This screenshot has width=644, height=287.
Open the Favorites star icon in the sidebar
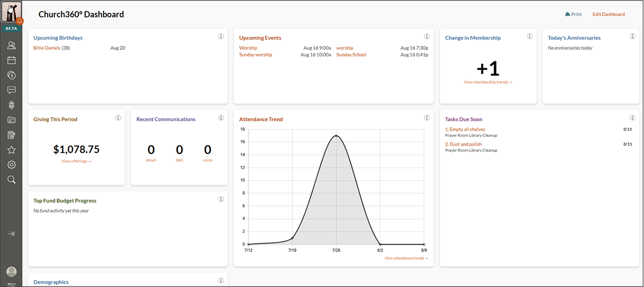(x=11, y=150)
